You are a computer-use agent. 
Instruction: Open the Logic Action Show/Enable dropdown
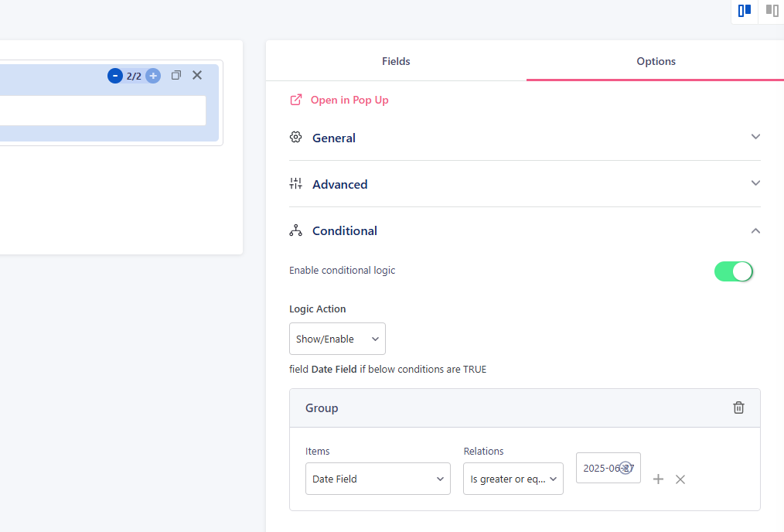coord(337,339)
